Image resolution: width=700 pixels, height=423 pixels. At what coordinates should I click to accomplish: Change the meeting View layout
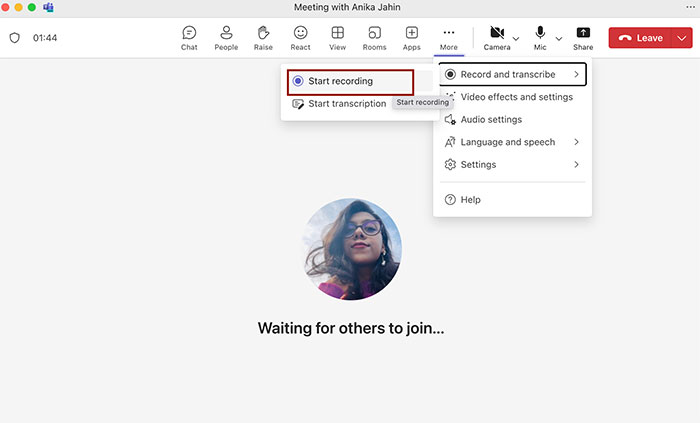pyautogui.click(x=338, y=38)
